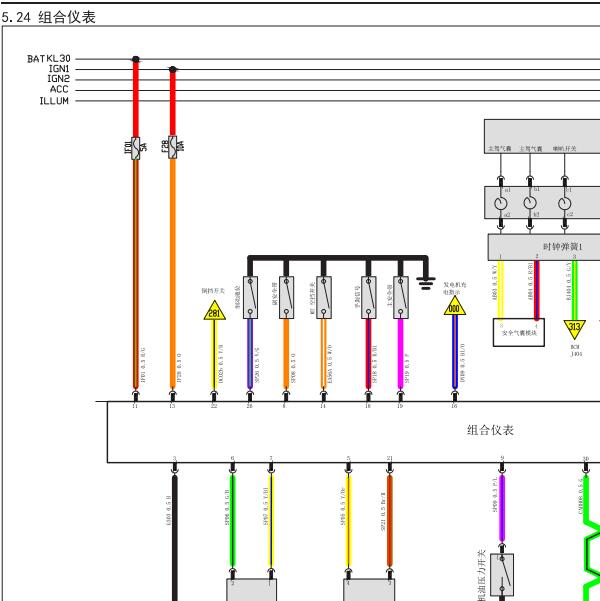Image resolution: width=600 pixels, height=601 pixels.
Task: Click the 机油压力开关 oil pressure switch symbol
Action: click(x=502, y=575)
